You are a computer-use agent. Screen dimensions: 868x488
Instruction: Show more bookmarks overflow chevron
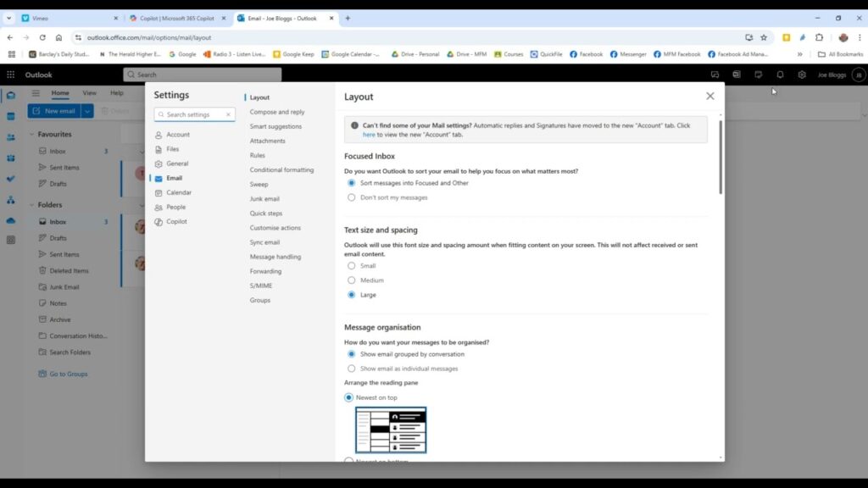tap(800, 54)
